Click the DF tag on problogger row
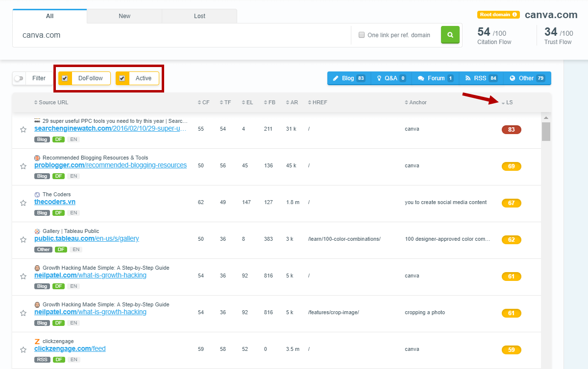The height and width of the screenshot is (369, 588). 59,176
